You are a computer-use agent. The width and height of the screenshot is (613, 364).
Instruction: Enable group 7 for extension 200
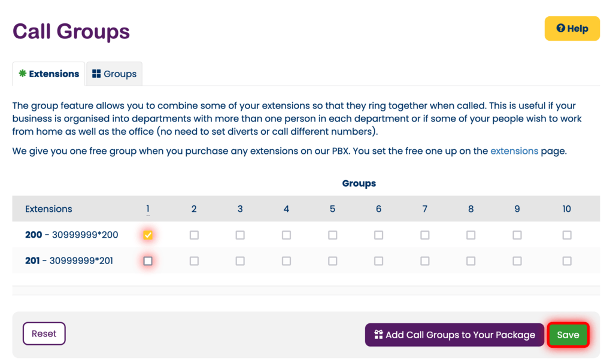click(424, 235)
